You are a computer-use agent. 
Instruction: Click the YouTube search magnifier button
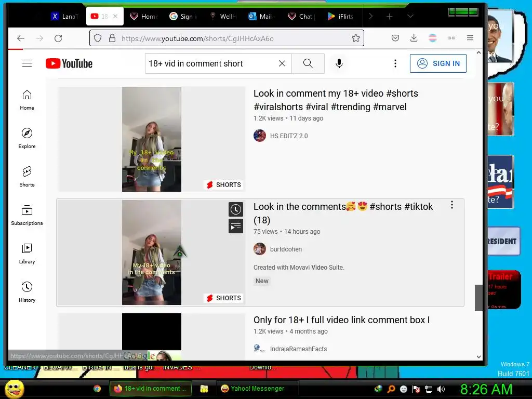[308, 63]
